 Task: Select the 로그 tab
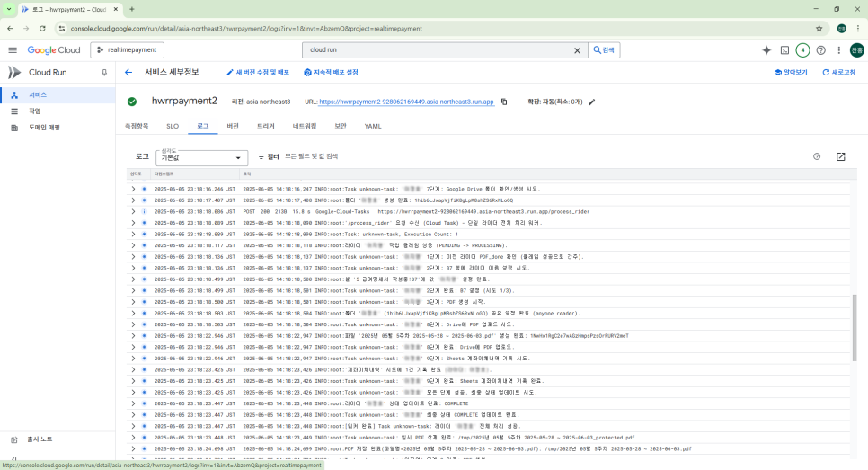pyautogui.click(x=202, y=126)
